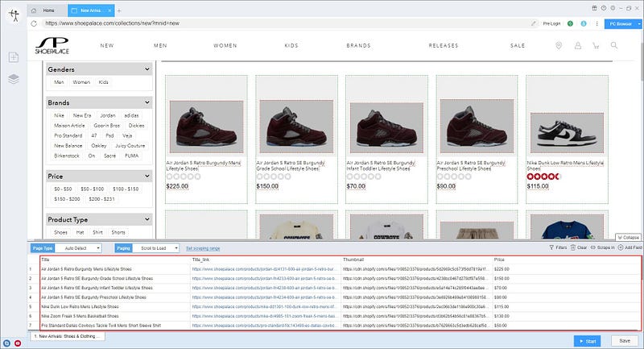The height and width of the screenshot is (349, 644).
Task: Open the KIDS menu item
Action: pos(291,46)
